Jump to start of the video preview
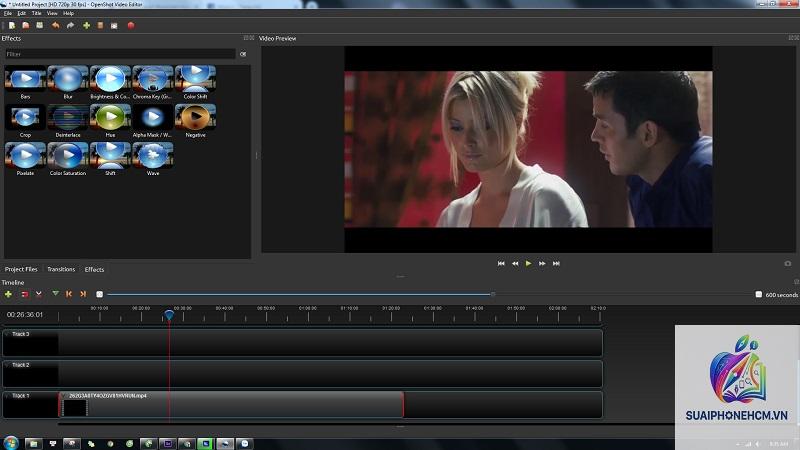Viewport: 800px width, 450px height. [501, 264]
